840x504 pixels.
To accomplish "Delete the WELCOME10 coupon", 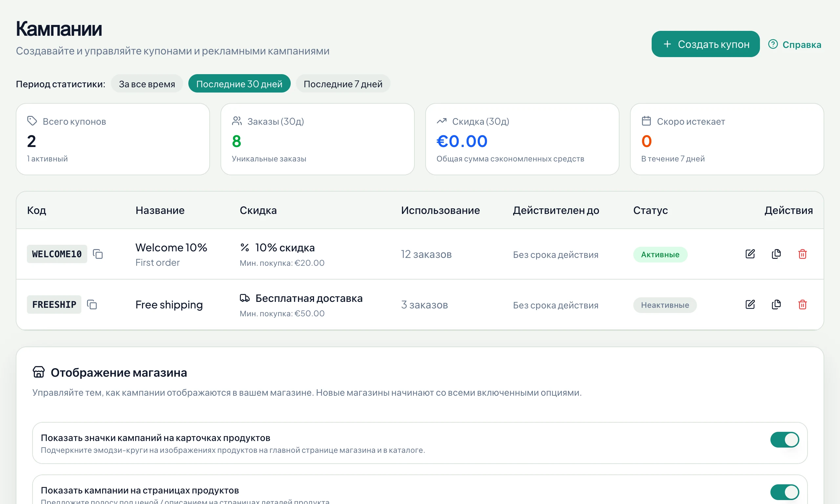I will point(802,254).
